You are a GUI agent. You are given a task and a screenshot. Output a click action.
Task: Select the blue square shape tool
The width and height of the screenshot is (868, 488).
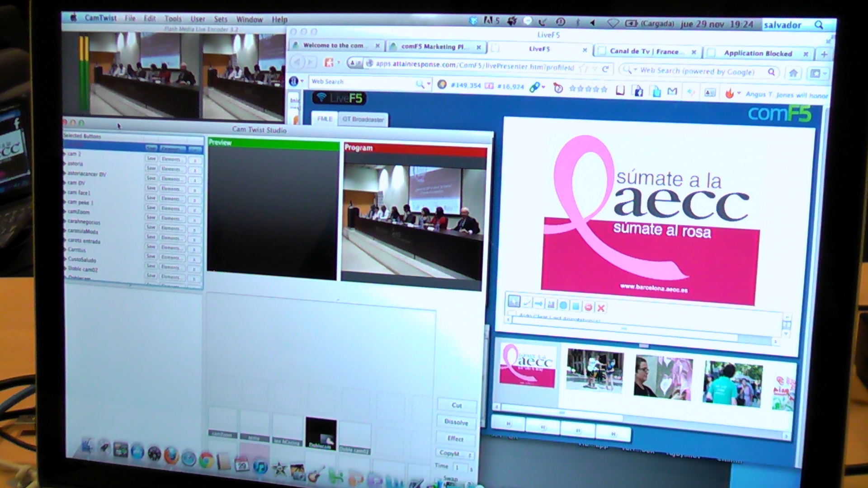[x=576, y=306]
